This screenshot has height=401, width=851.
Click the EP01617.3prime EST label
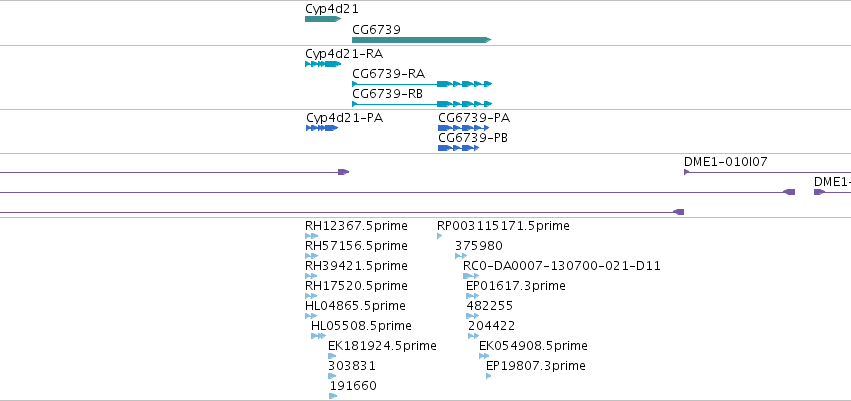(516, 285)
